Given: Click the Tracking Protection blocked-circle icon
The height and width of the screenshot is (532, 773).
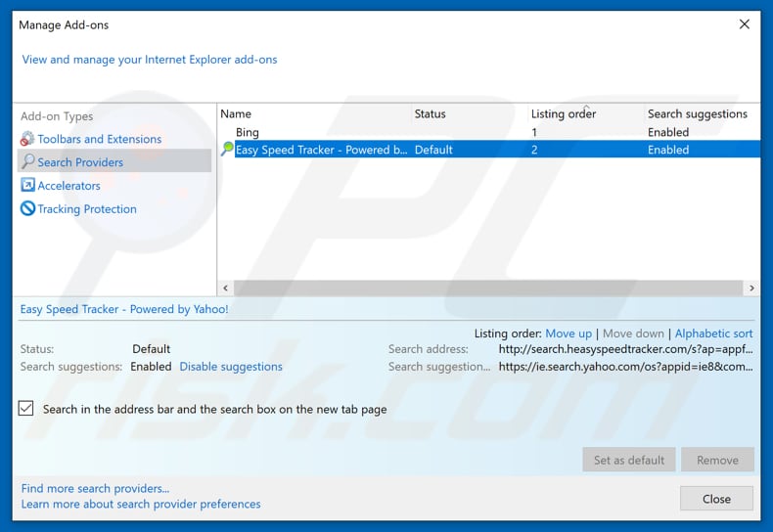Looking at the screenshot, I should pyautogui.click(x=27, y=208).
